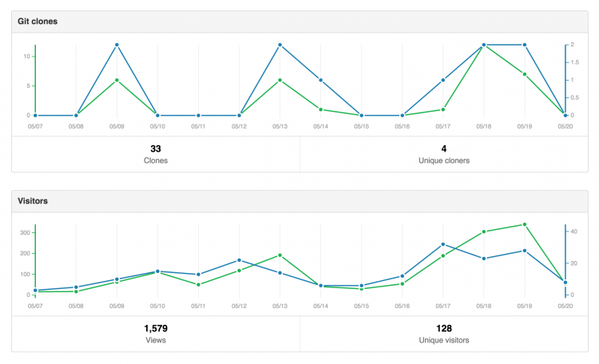The height and width of the screenshot is (364, 599).
Task: Click blue 05/14 point in Git clones chart
Action: (321, 80)
